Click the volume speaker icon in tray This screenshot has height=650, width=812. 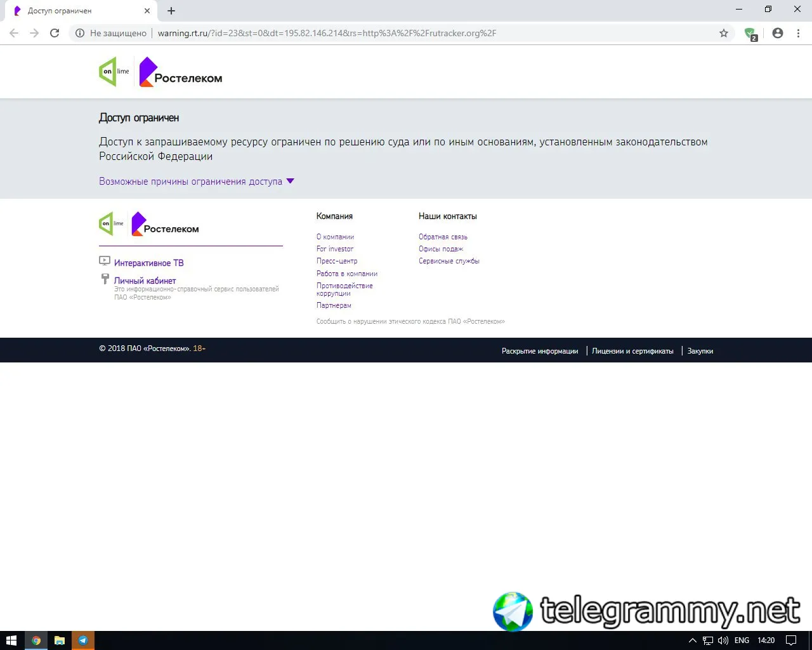[x=723, y=640]
